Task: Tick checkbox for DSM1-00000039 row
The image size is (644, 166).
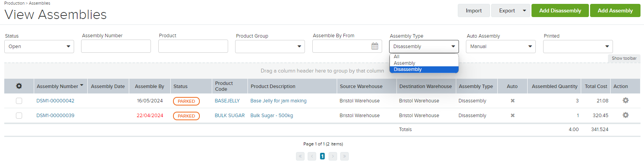Action: [x=19, y=116]
